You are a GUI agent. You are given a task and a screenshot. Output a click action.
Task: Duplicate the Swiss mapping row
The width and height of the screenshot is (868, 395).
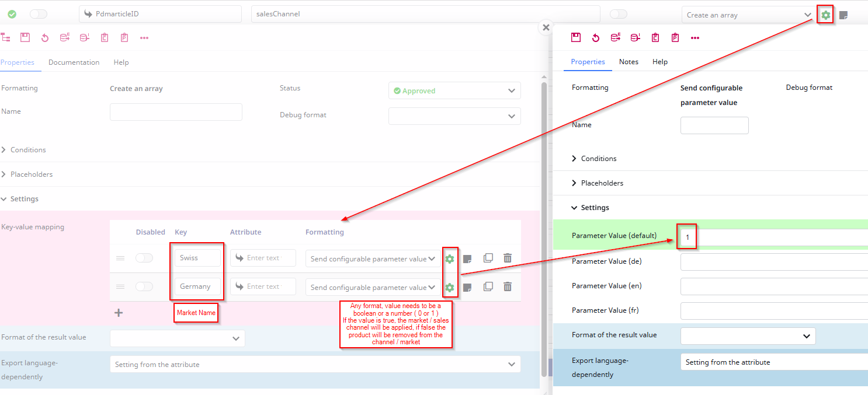[488, 258]
